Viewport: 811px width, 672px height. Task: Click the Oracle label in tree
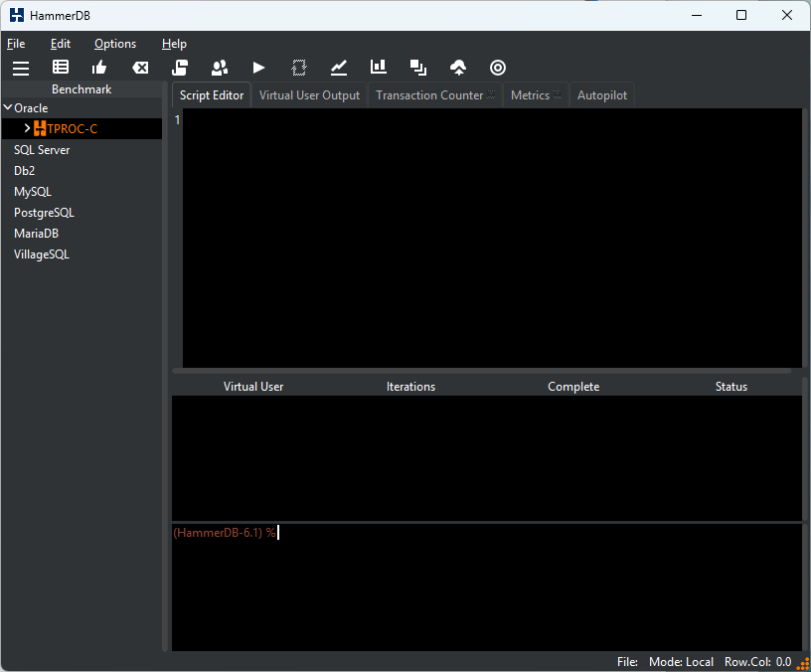point(31,108)
